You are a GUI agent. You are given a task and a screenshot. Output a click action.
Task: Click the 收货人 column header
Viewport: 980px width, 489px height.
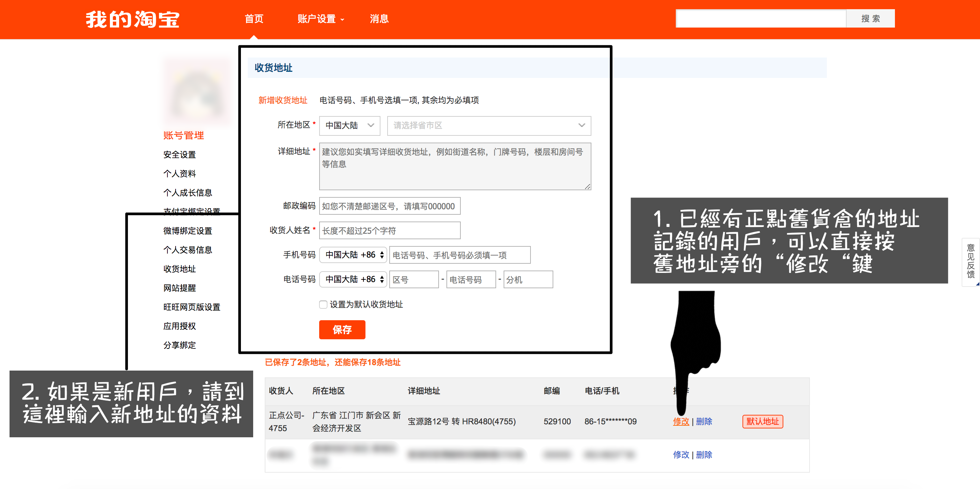point(281,390)
